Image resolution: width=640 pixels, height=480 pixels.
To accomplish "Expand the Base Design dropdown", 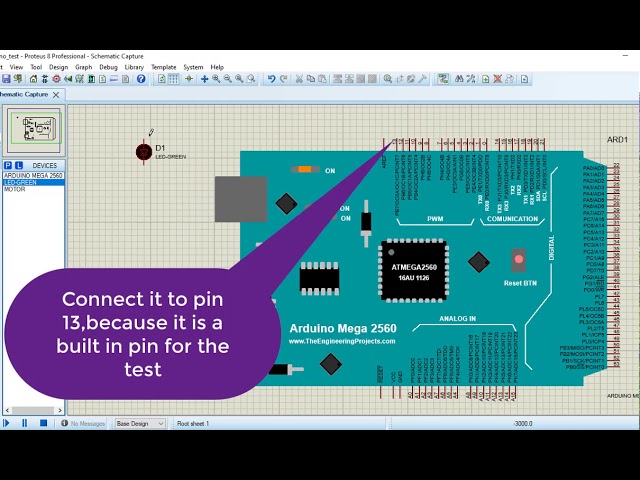I will (140, 424).
